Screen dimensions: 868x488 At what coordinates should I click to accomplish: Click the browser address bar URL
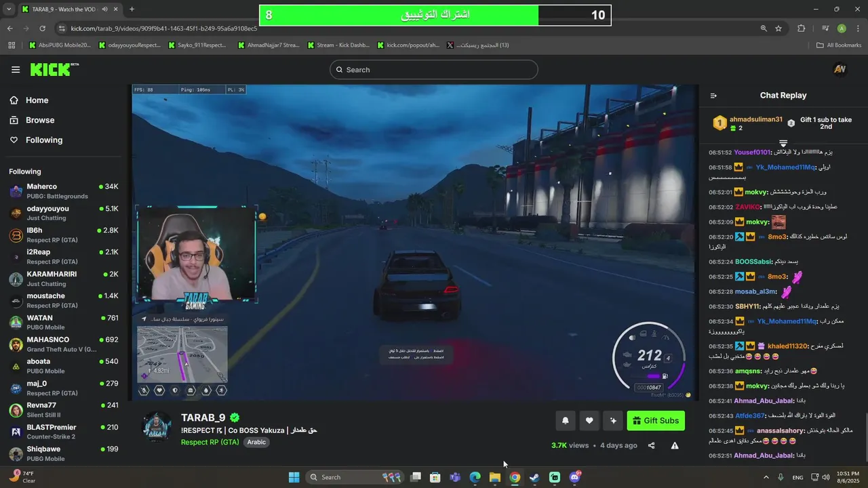[x=164, y=28]
